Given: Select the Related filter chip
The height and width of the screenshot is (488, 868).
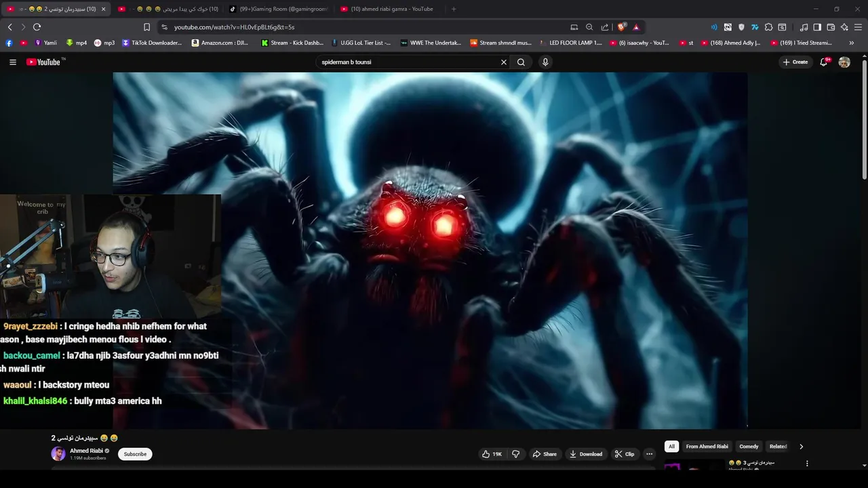Looking at the screenshot, I should pyautogui.click(x=778, y=447).
